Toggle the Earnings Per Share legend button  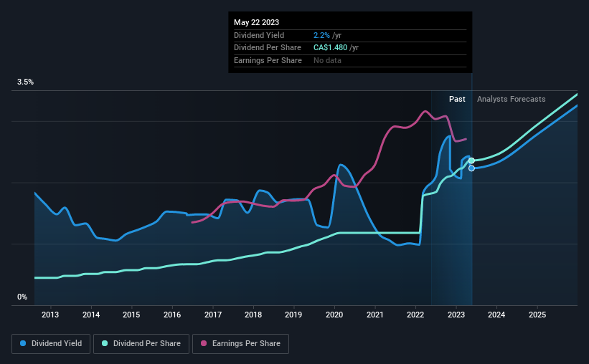click(x=240, y=344)
